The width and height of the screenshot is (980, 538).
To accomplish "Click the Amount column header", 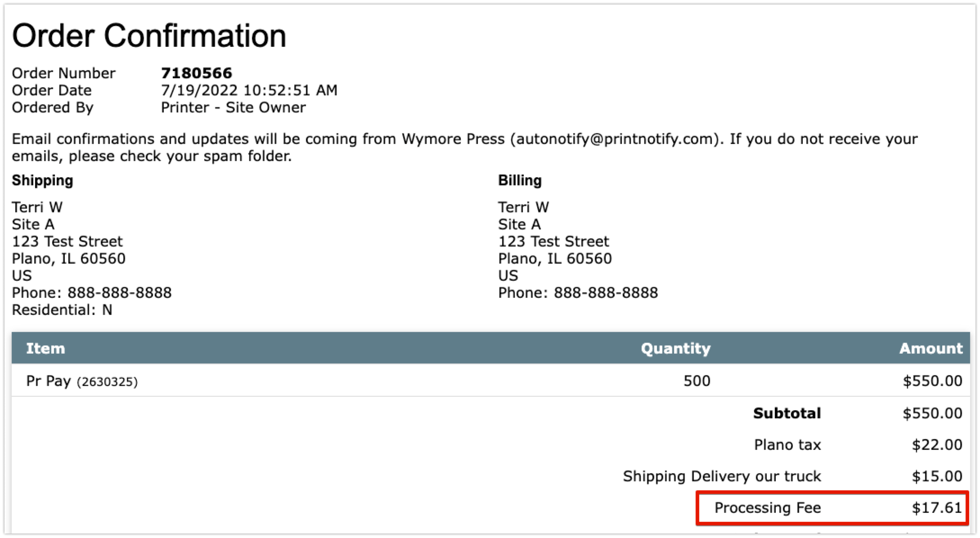I will [931, 348].
